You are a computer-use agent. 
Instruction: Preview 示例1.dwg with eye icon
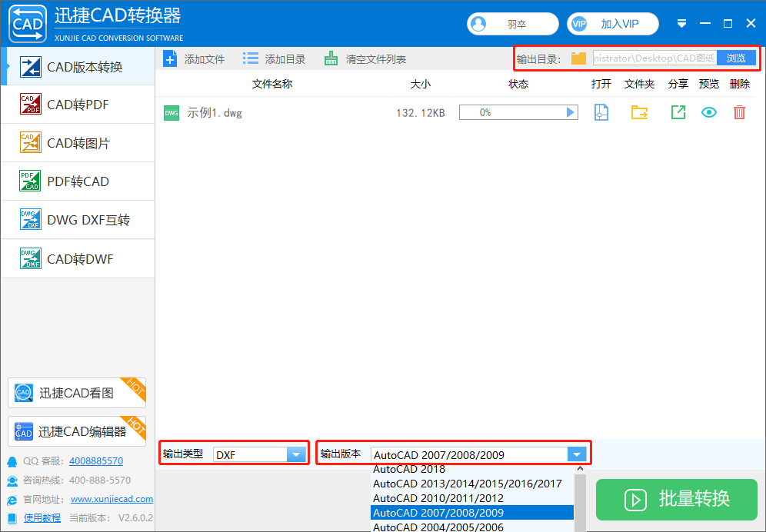(709, 112)
